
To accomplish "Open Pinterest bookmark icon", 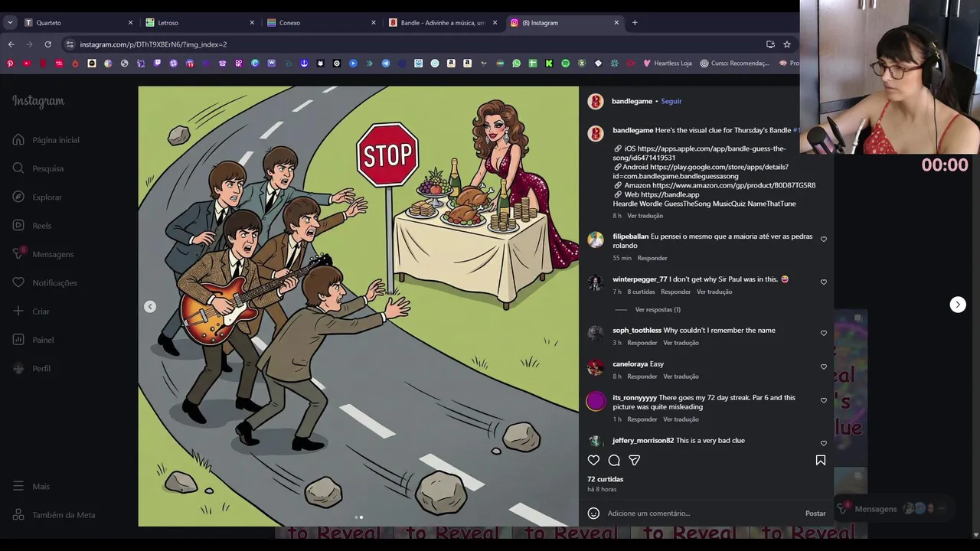I will coord(10,64).
